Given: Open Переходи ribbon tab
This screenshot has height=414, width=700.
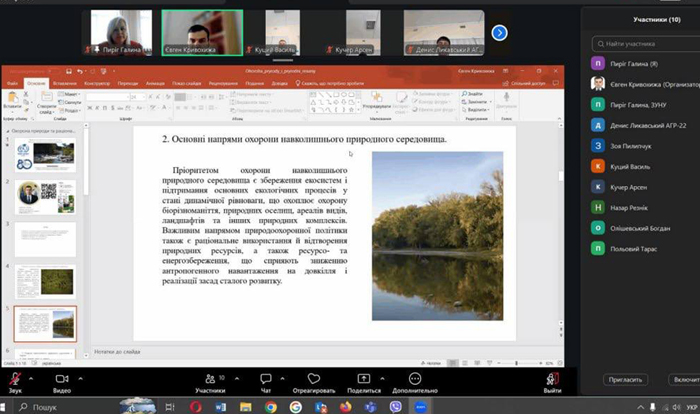Looking at the screenshot, I should point(128,84).
